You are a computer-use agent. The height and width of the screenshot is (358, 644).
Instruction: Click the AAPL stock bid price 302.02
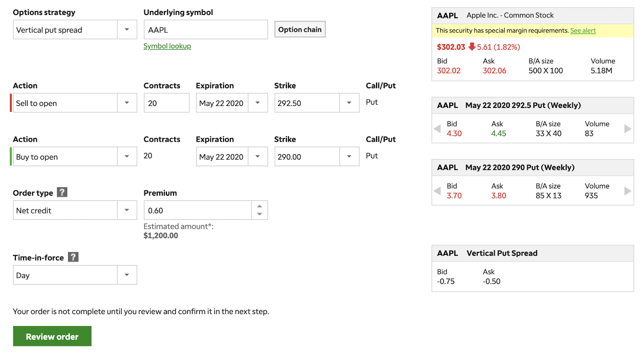[449, 71]
